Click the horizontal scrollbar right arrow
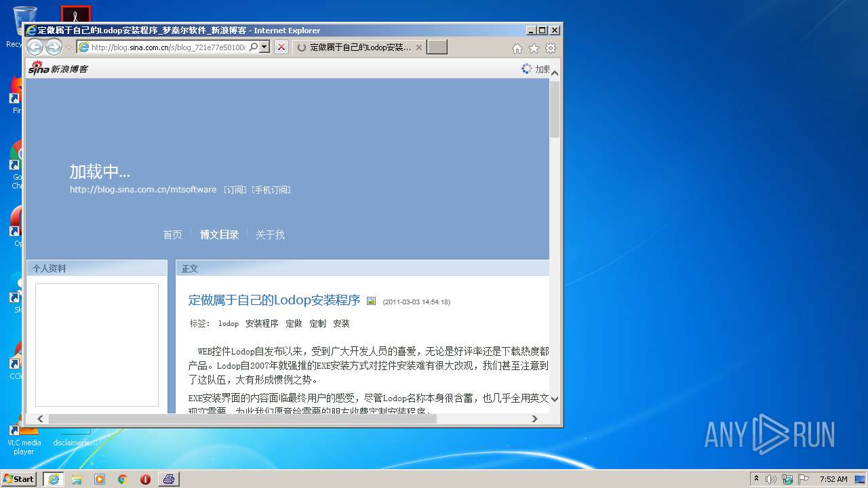868x488 pixels. click(x=534, y=419)
